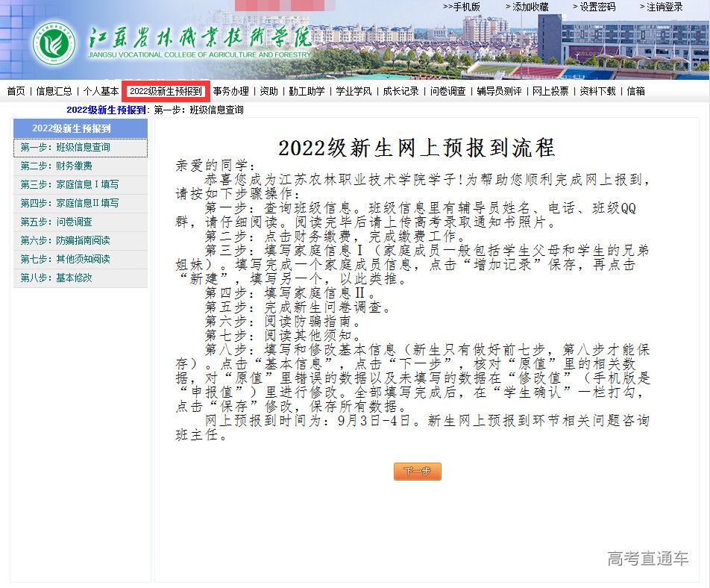
Task: Open the 勤工助学 menu item
Action: 307,91
